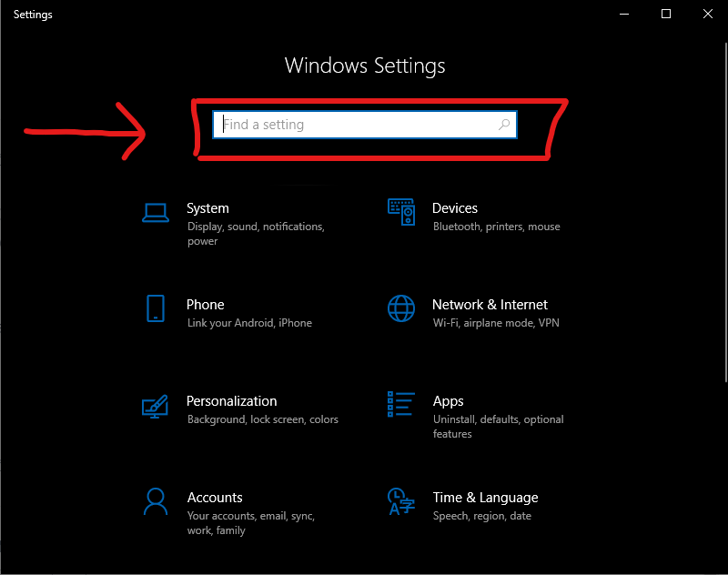Open Accounts settings title
The height and width of the screenshot is (575, 728).
(215, 498)
